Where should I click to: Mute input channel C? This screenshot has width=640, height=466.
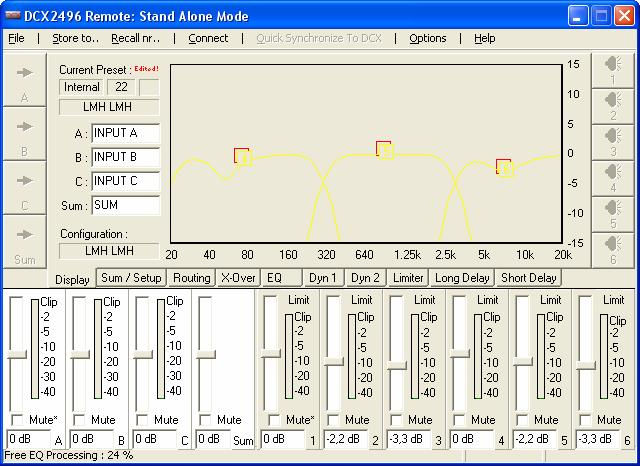142,419
